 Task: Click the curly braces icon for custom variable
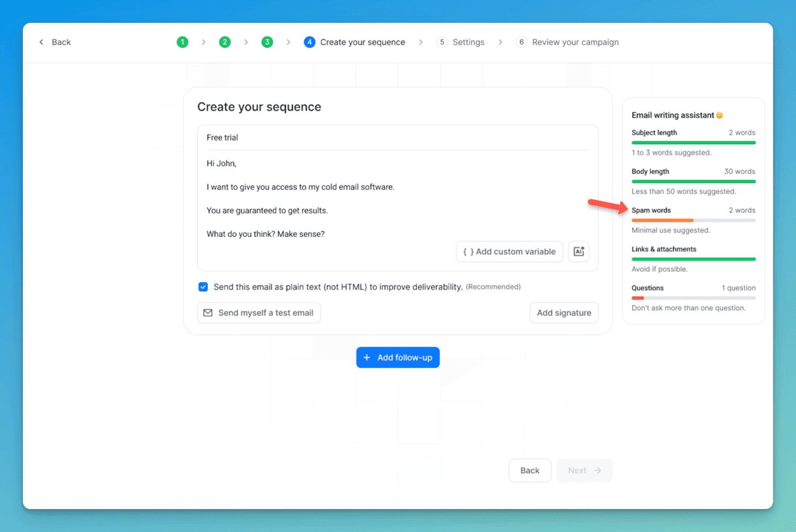[468, 251]
